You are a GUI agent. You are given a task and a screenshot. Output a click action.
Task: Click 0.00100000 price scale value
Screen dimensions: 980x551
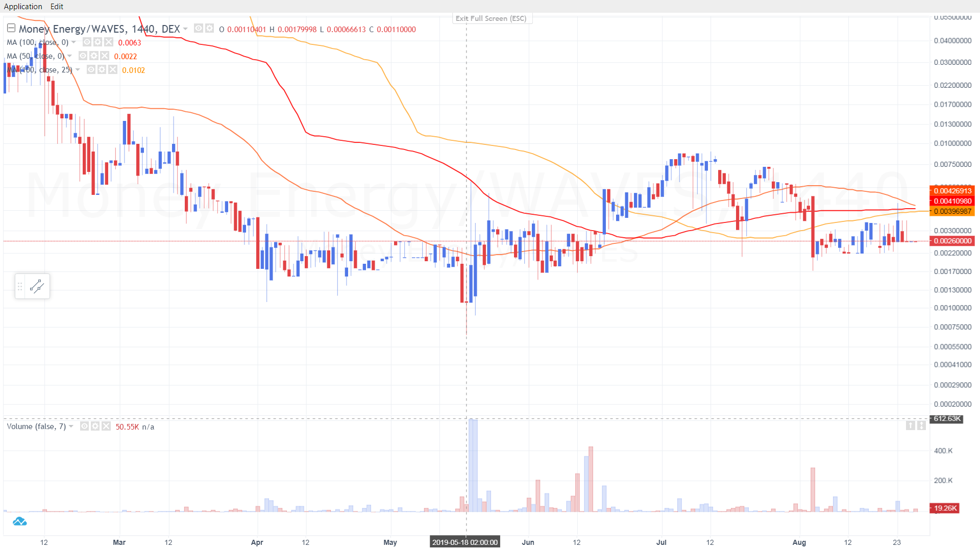952,308
